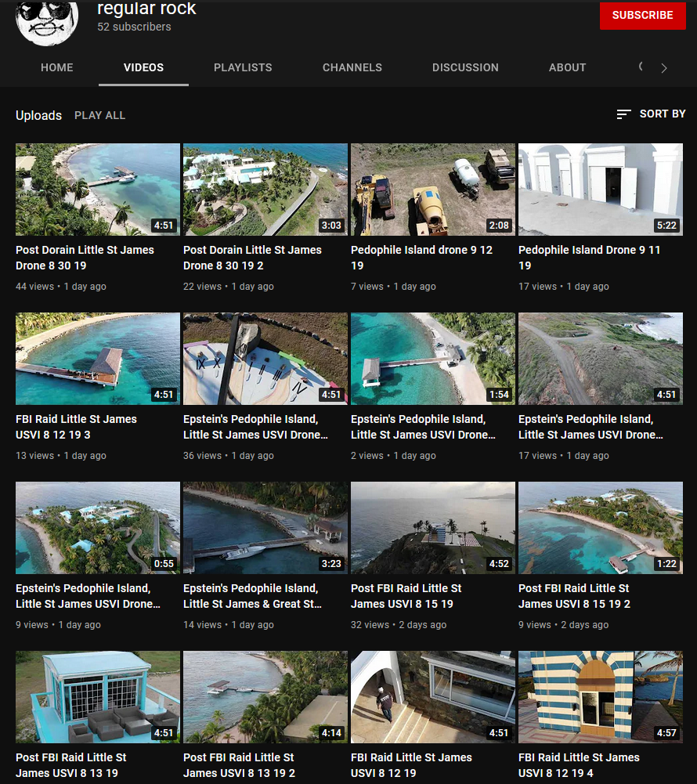
Task: Click '44 views • 1 day ago' text
Action: click(x=61, y=287)
